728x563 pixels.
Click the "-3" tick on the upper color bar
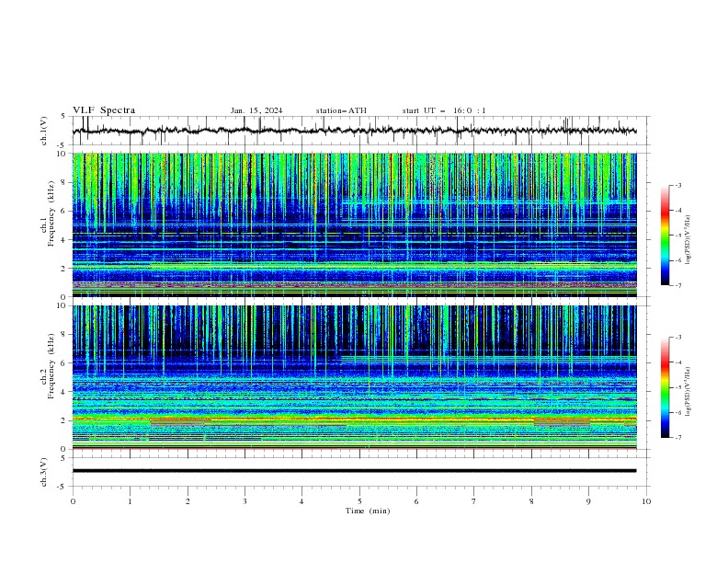[x=678, y=185]
